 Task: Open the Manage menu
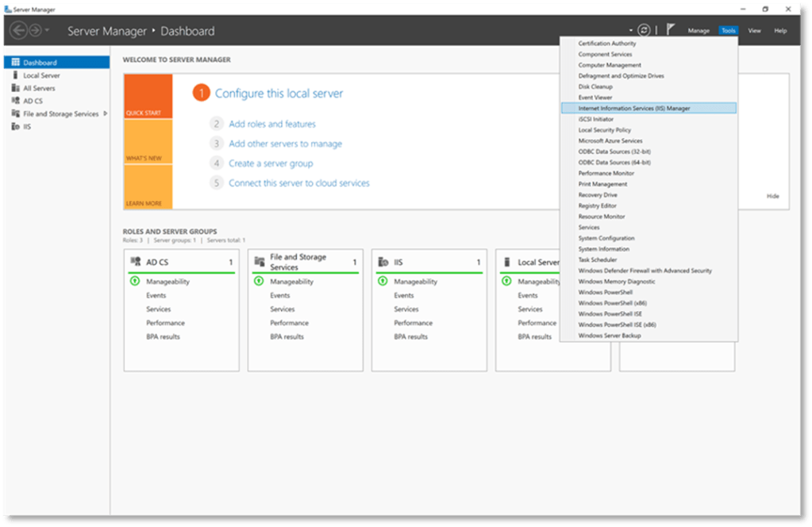tap(698, 31)
